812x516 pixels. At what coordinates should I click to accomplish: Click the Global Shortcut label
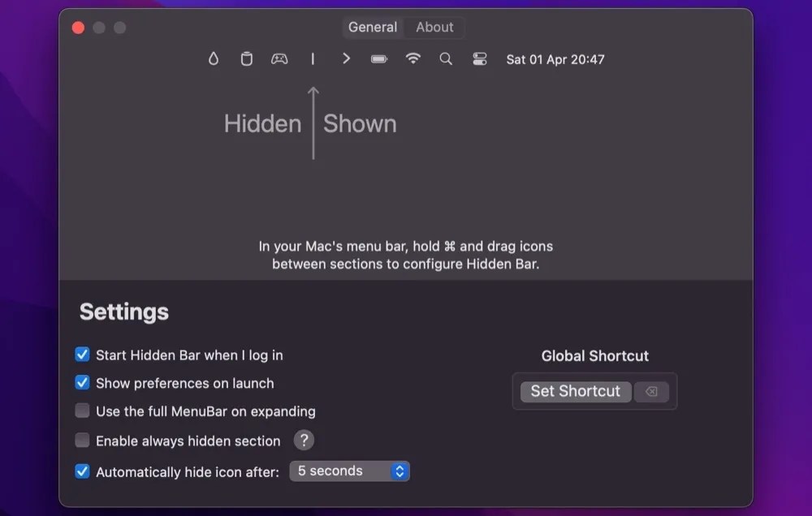(x=594, y=356)
